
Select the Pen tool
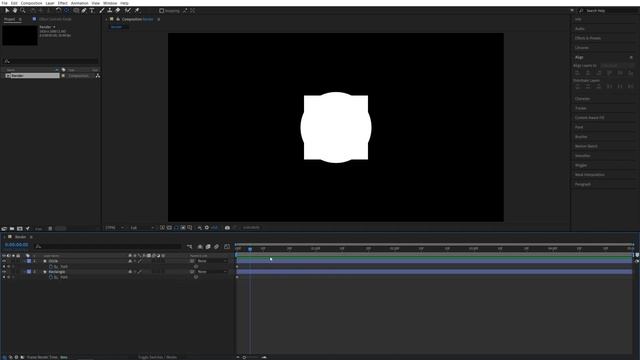(x=84, y=11)
